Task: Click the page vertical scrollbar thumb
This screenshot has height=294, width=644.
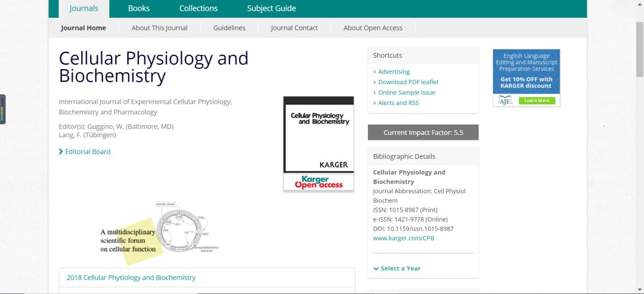Action: pyautogui.click(x=639, y=48)
